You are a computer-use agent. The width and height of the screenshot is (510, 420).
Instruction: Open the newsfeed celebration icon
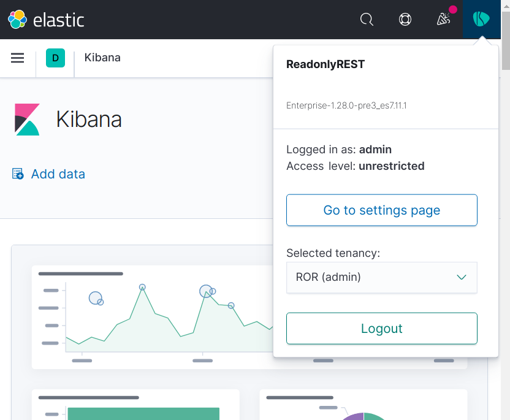tap(443, 20)
